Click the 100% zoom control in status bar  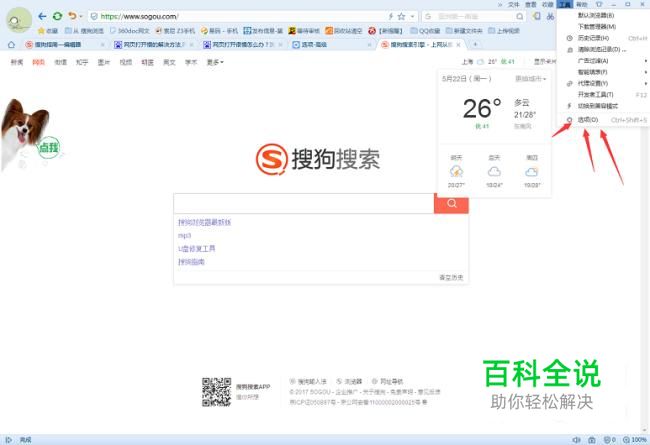pyautogui.click(x=635, y=440)
